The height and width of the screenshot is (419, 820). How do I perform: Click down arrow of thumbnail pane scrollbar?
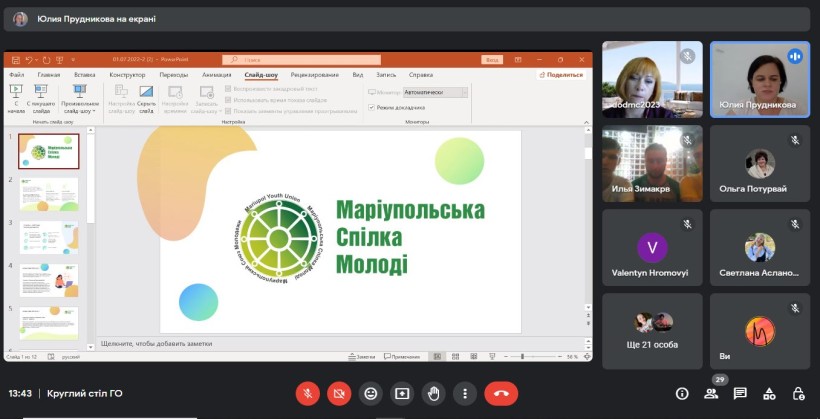pyautogui.click(x=91, y=346)
